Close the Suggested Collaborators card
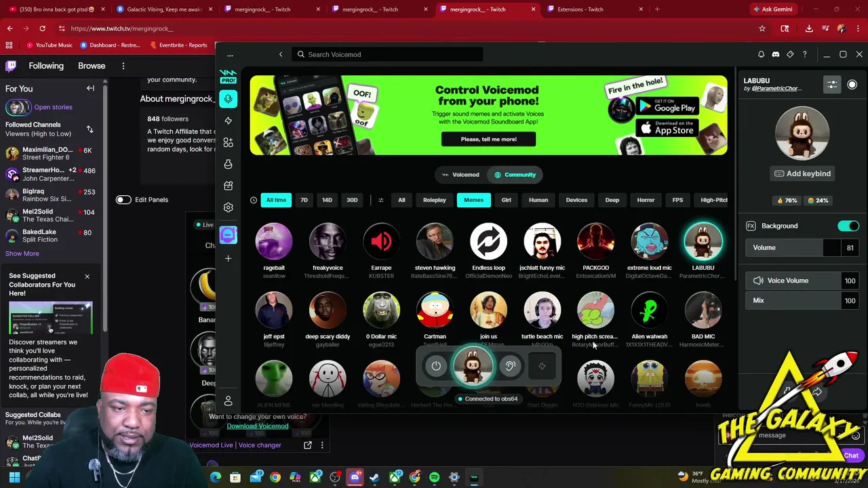Viewport: 868px width, 488px height. pyautogui.click(x=87, y=277)
